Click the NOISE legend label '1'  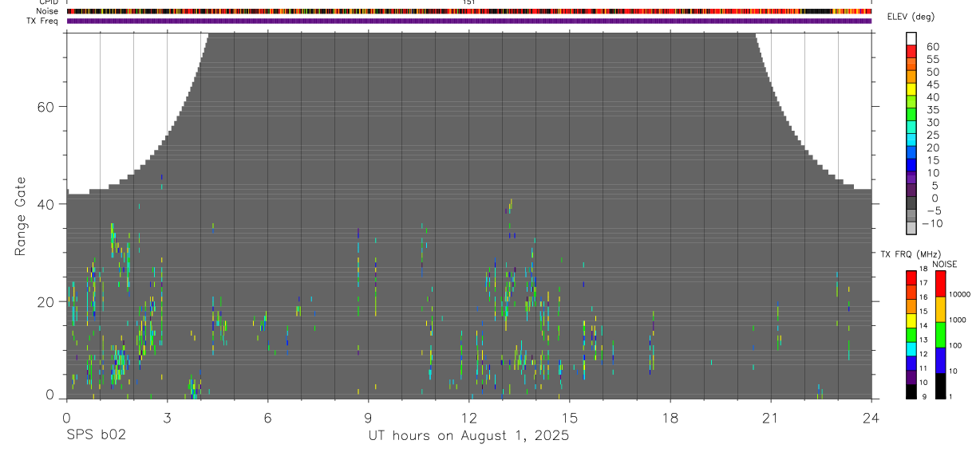[x=950, y=396]
